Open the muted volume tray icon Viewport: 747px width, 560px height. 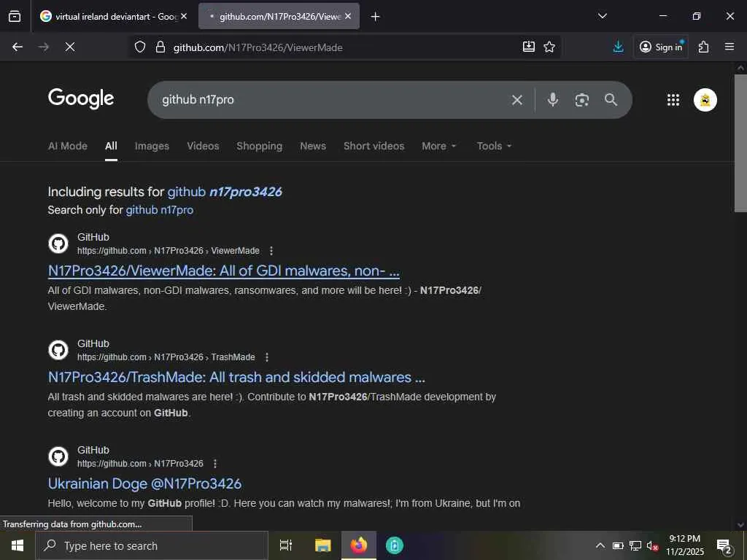(652, 545)
